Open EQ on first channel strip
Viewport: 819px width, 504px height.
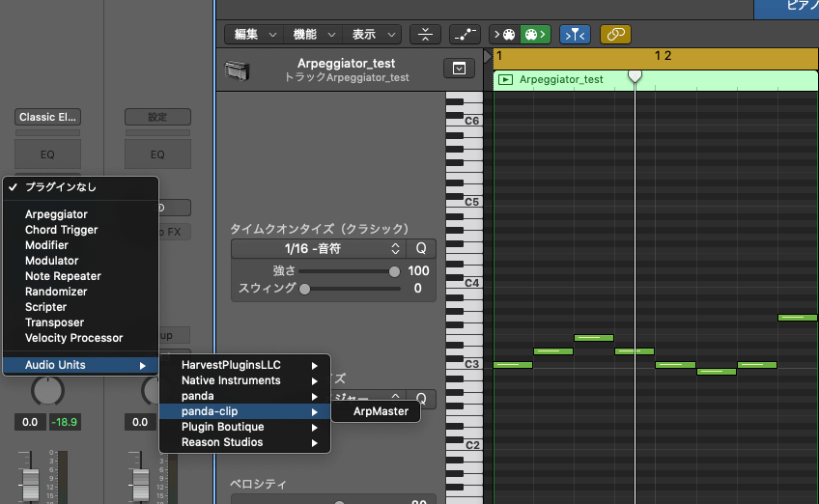tap(47, 154)
